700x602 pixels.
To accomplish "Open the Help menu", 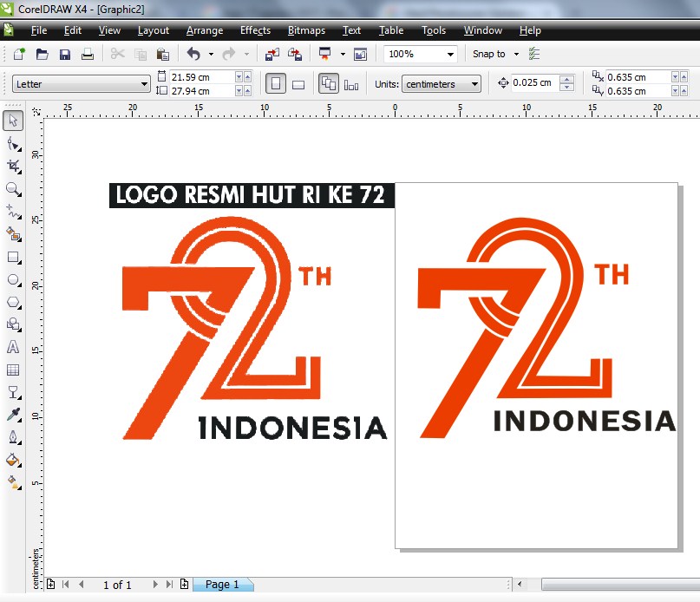I will coord(530,30).
